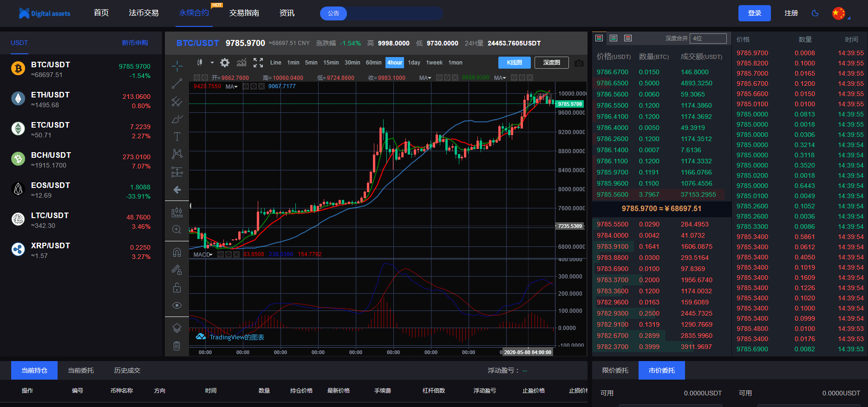This screenshot has width=868, height=407.
Task: Click the 登录 login button
Action: click(755, 13)
